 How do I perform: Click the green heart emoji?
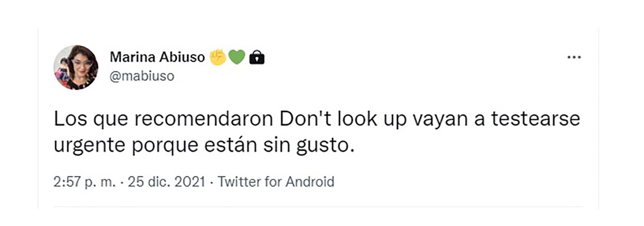pyautogui.click(x=237, y=57)
